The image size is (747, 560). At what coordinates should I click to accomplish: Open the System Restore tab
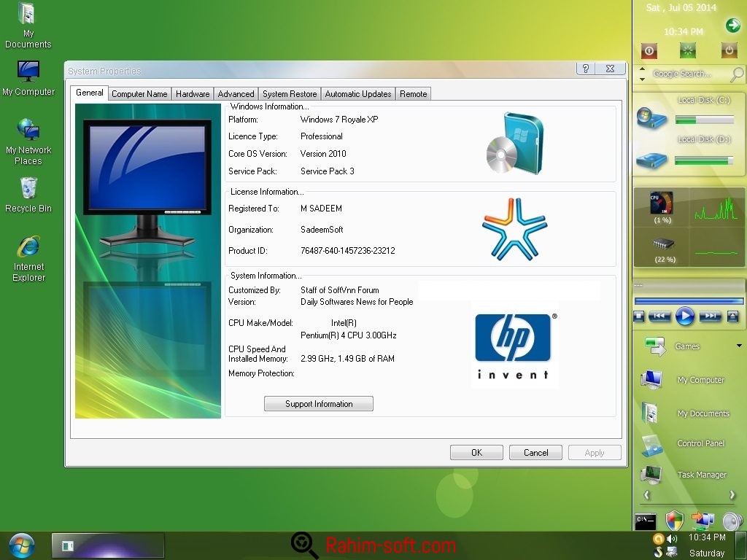point(289,93)
